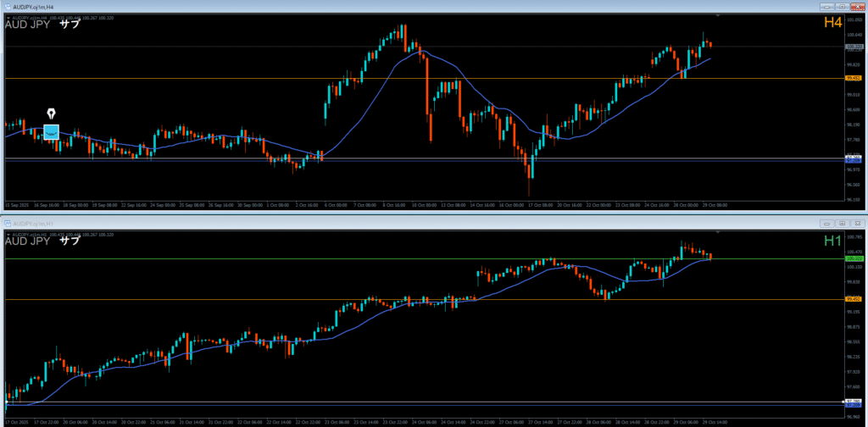Click the chart shift triangle on H1 chart
The width and height of the screenshot is (868, 427).
pos(718,232)
